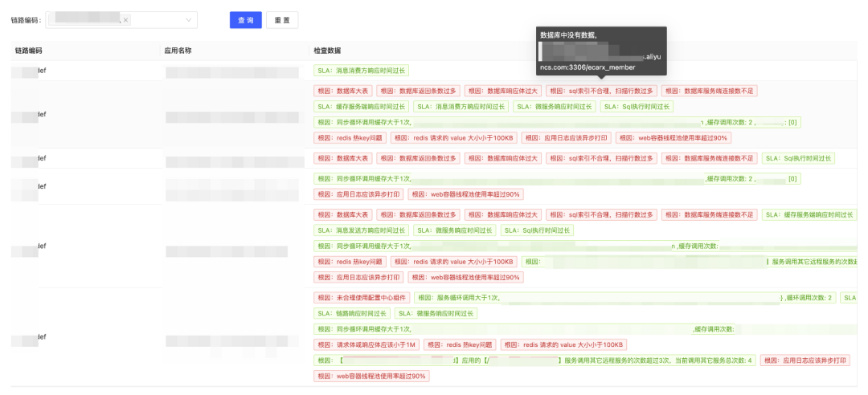Click SLA：微服务响应时间过长 tag beside 链路响应 tag
868x395 pixels.
click(436, 313)
